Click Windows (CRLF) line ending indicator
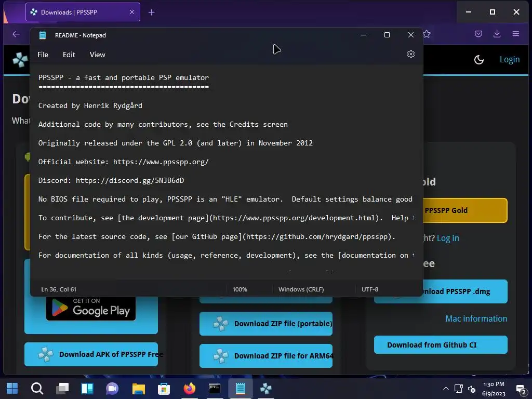Viewport: 532px width, 399px height. (301, 289)
